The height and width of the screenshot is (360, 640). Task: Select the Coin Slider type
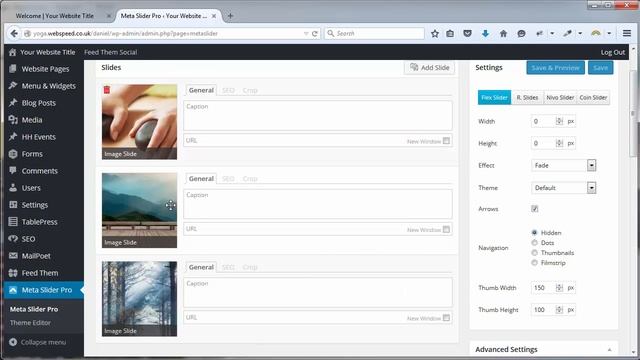[x=593, y=98]
